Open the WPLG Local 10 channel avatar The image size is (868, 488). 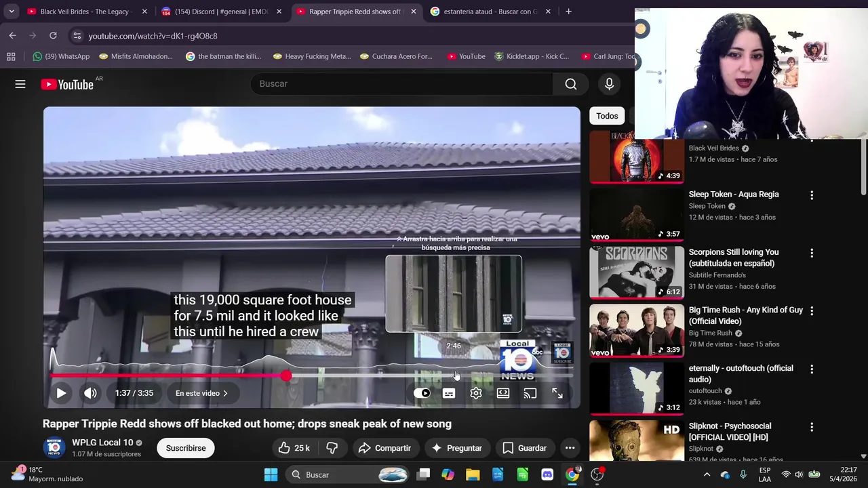(54, 448)
